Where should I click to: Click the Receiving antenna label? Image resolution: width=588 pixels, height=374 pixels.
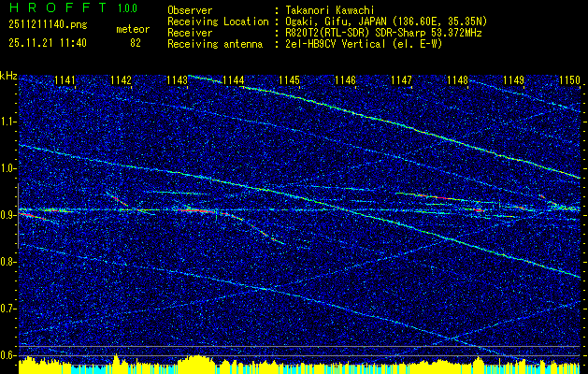tap(215, 44)
